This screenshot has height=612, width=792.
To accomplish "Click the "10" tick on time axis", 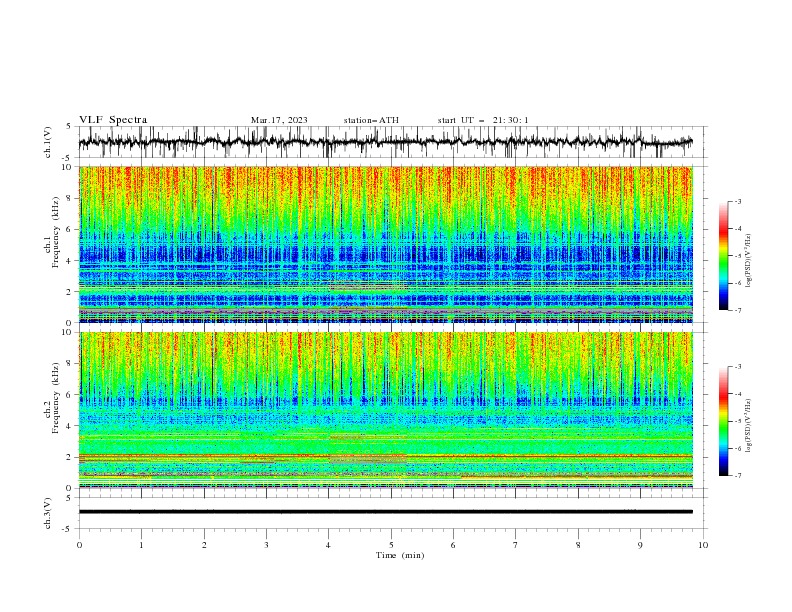I will click(703, 545).
